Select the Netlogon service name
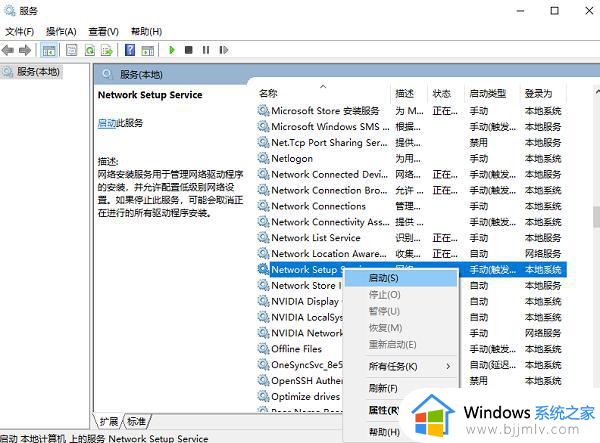The image size is (600, 443). click(x=292, y=158)
